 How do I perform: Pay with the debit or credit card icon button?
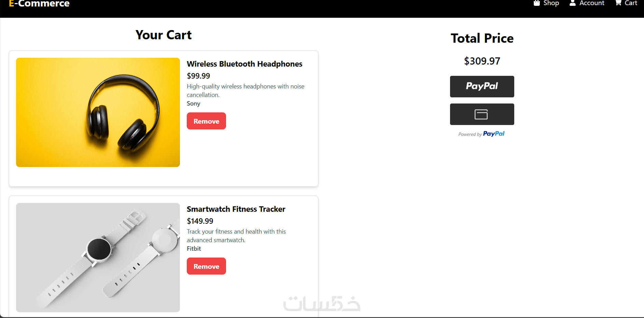point(482,114)
